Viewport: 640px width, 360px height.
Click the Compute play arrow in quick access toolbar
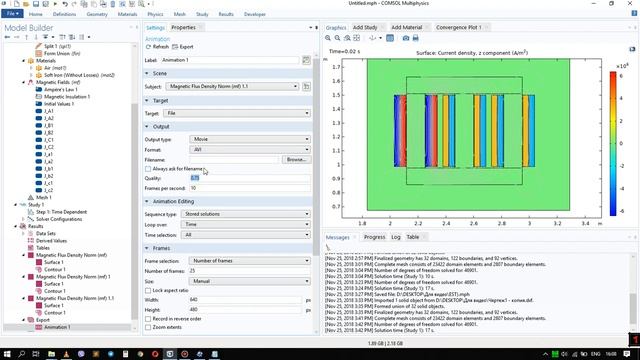pyautogui.click(x=55, y=4)
